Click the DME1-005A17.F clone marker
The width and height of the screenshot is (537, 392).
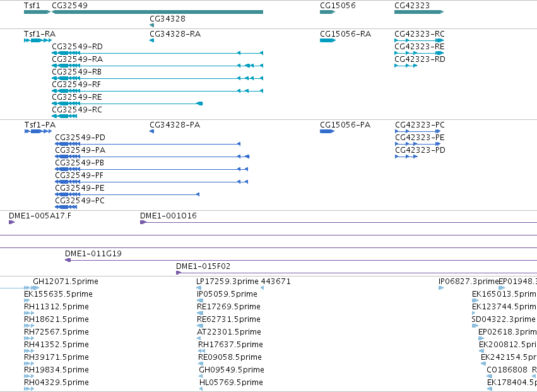pyautogui.click(x=11, y=222)
